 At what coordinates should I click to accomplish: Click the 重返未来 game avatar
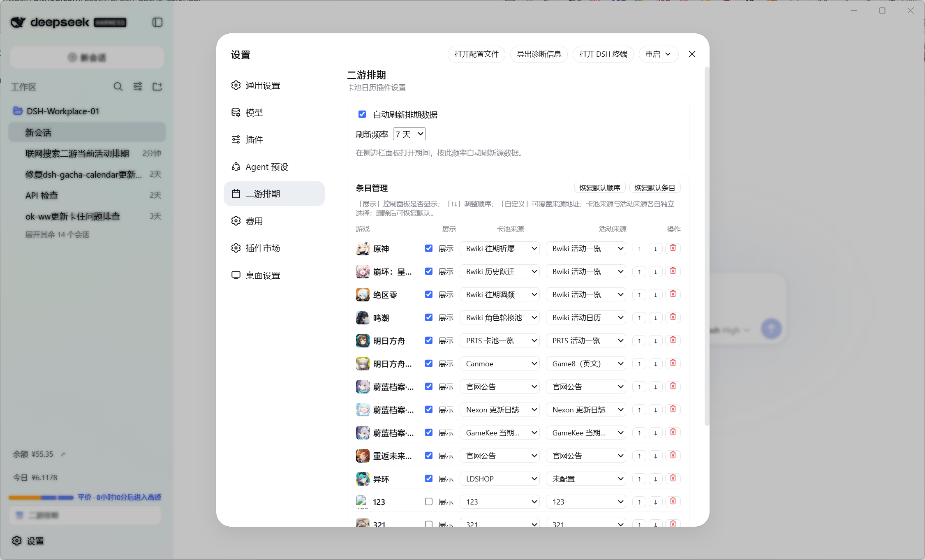[x=362, y=456]
